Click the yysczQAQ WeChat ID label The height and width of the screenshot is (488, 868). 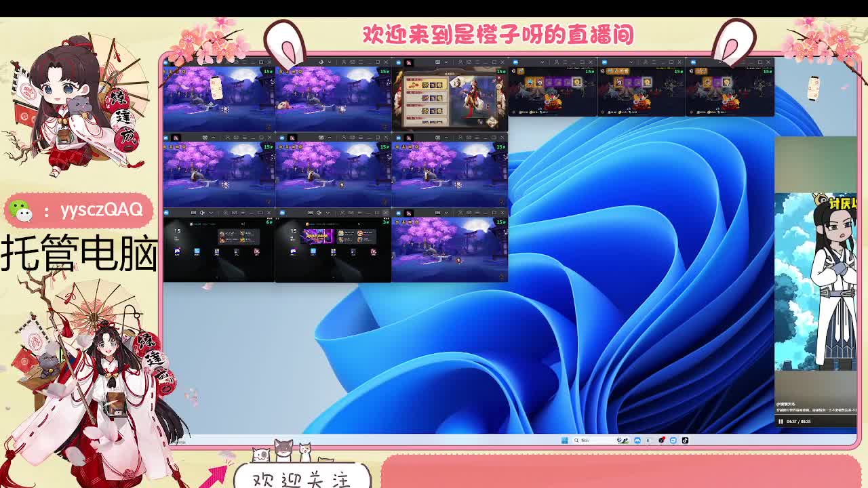[102, 209]
